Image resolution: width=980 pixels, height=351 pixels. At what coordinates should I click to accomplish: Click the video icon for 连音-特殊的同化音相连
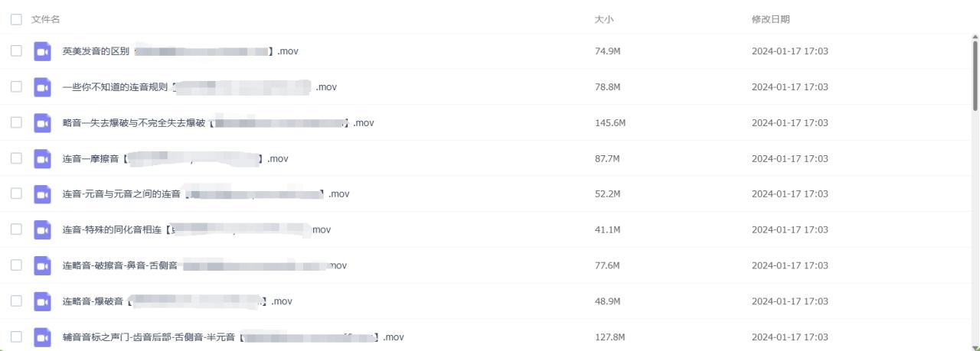[43, 229]
